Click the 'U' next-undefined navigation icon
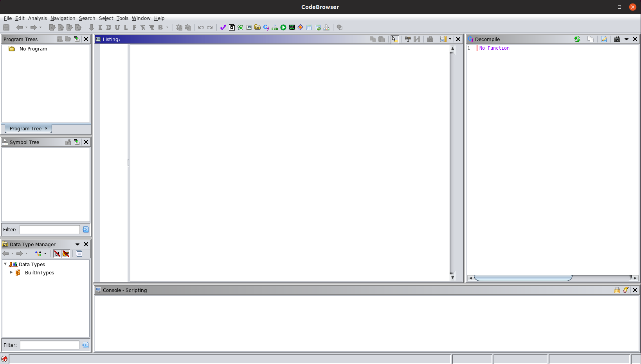Screen dimensions: 641x364 (117, 27)
